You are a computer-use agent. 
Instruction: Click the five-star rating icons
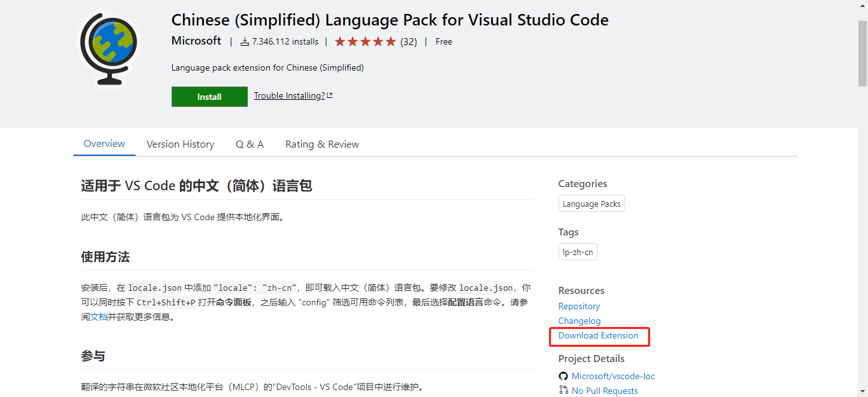[365, 41]
